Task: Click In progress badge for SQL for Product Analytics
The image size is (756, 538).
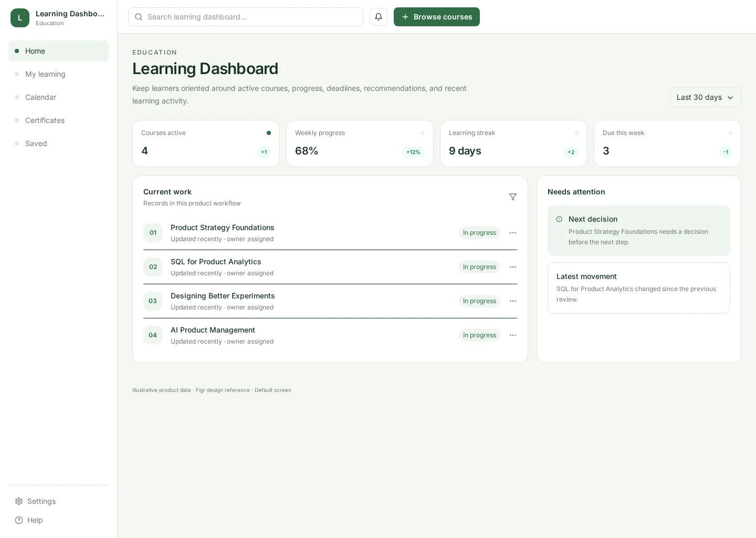Action: pyautogui.click(x=479, y=267)
